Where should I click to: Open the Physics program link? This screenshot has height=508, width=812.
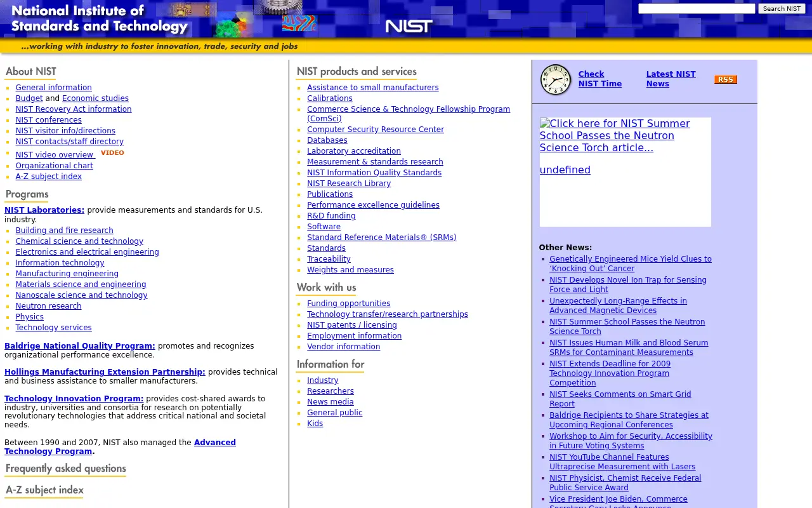30,317
